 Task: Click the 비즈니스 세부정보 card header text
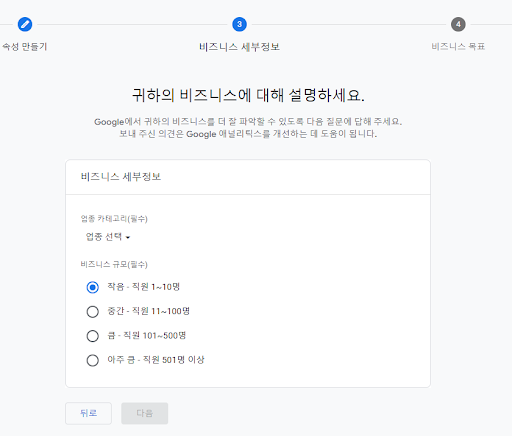[121, 177]
